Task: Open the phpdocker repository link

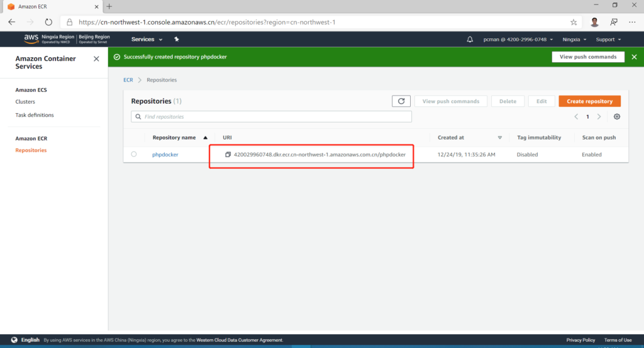Action: tap(165, 155)
